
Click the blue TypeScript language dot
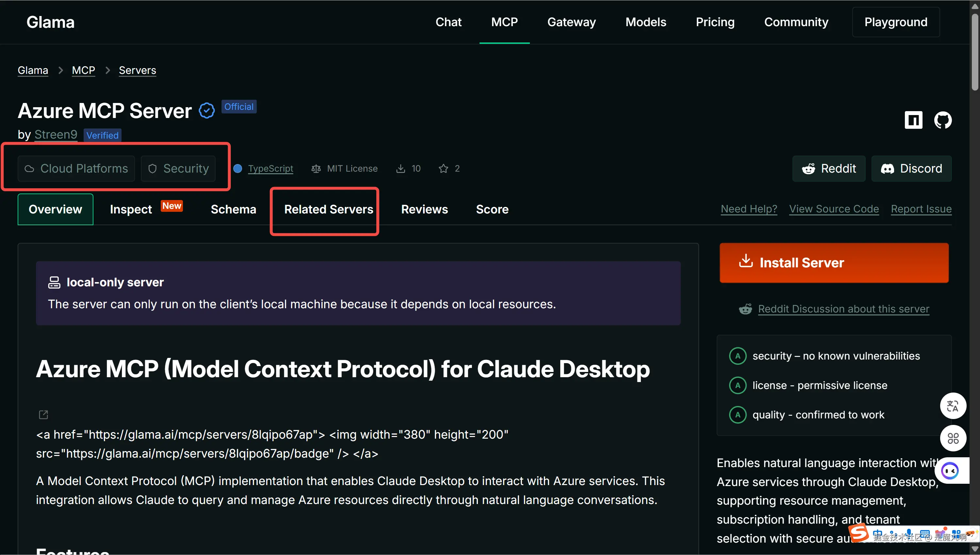238,168
